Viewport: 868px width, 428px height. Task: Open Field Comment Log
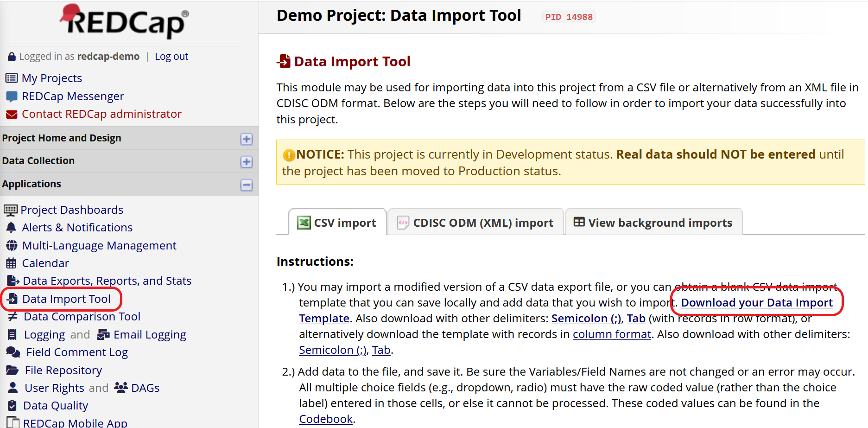point(77,352)
